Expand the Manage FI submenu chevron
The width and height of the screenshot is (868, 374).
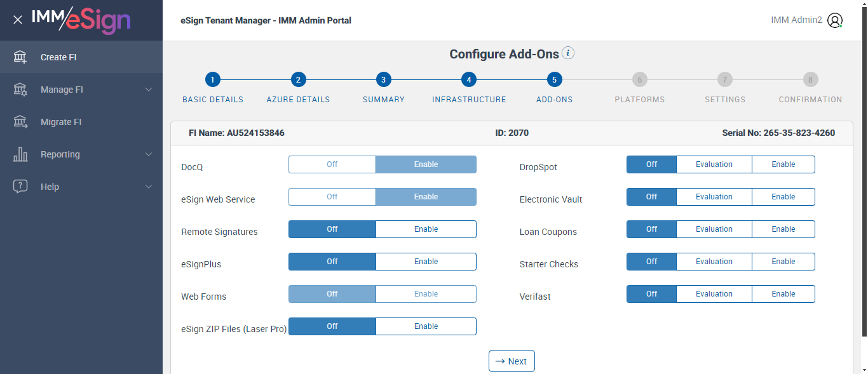click(149, 90)
